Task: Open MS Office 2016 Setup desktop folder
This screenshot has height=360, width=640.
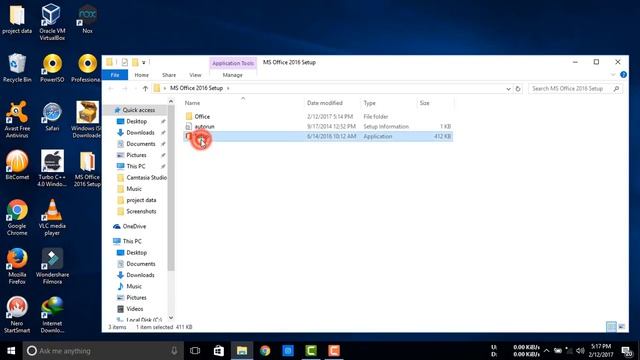Action: pyautogui.click(x=87, y=169)
